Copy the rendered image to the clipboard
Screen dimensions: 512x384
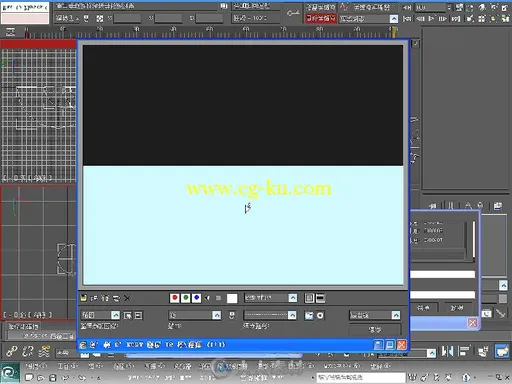[94, 298]
